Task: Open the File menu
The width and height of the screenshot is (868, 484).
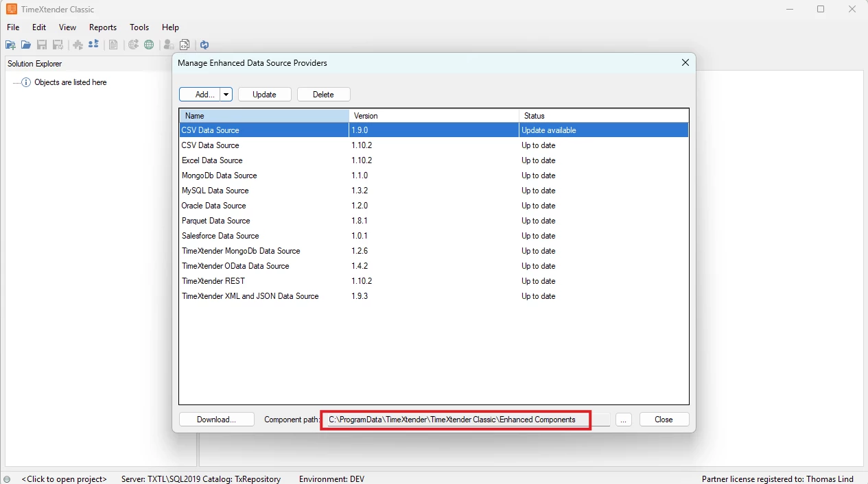Action: tap(13, 27)
